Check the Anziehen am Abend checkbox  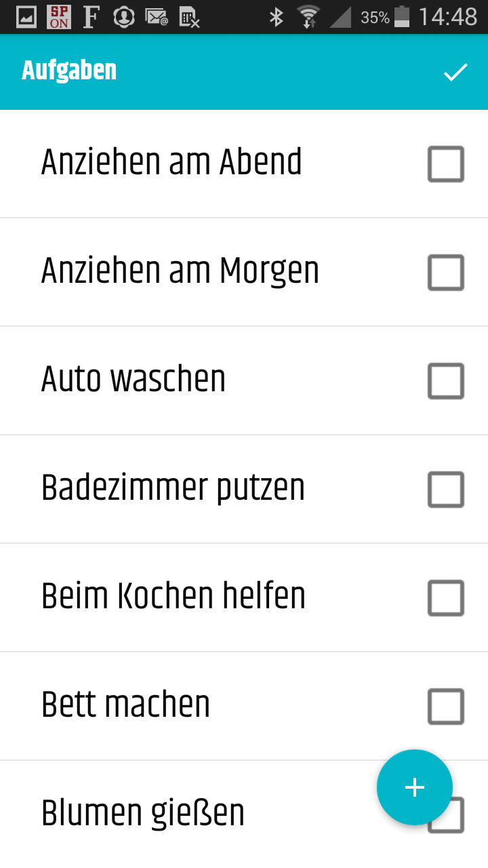coord(445,164)
